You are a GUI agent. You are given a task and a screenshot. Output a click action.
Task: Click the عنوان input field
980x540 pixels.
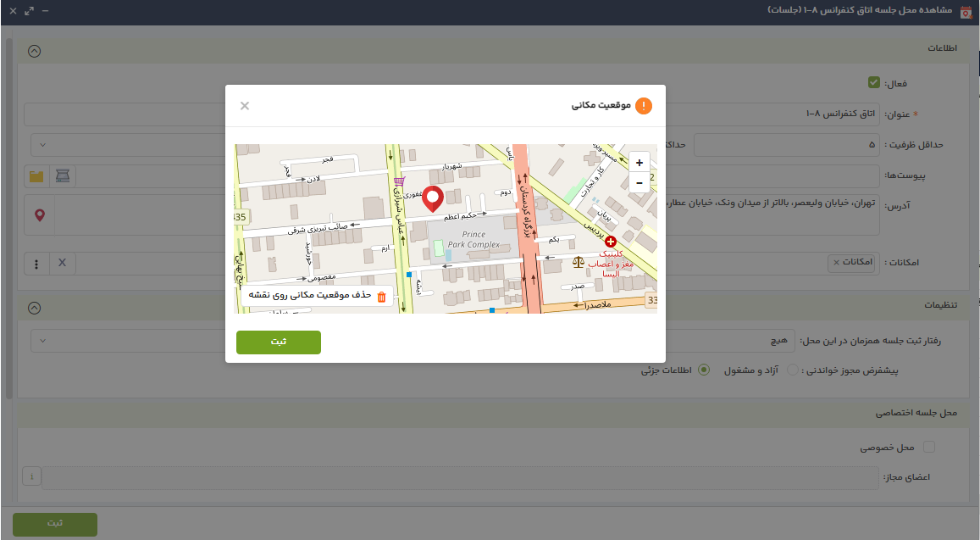[127, 114]
